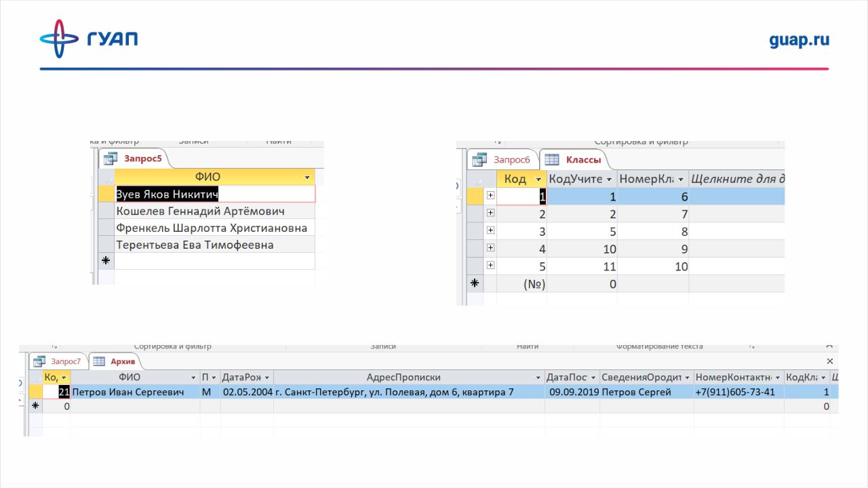Image resolution: width=868 pixels, height=488 pixels.
Task: Click the 'Щелкните для добавления' column header
Action: pos(736,180)
